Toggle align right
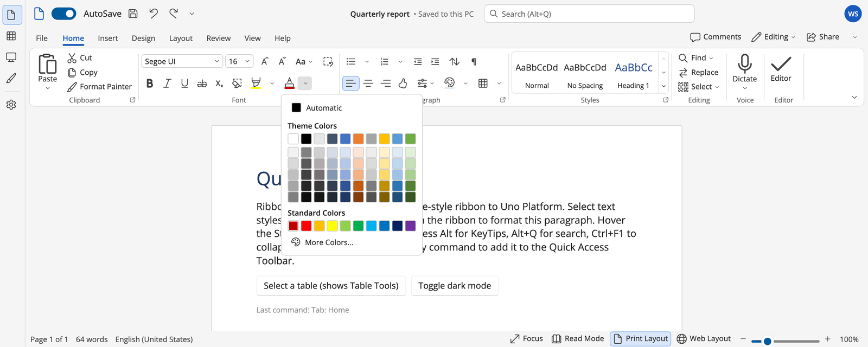The width and height of the screenshot is (868, 347). tap(386, 83)
